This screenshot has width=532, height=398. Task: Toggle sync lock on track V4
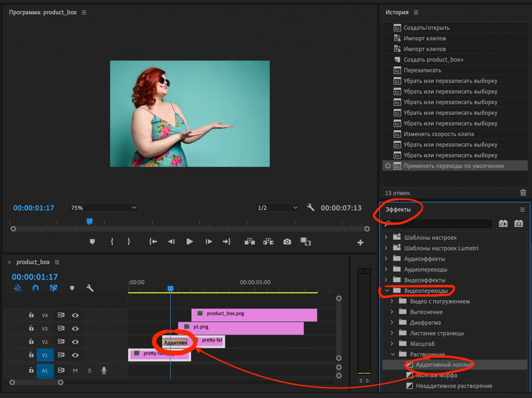[x=61, y=315]
